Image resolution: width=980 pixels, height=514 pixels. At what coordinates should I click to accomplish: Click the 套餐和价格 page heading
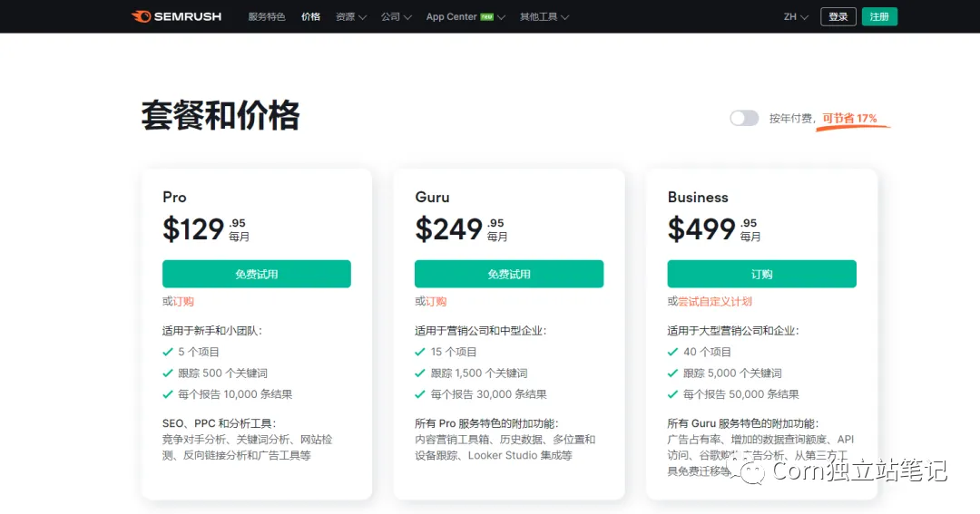click(x=220, y=115)
